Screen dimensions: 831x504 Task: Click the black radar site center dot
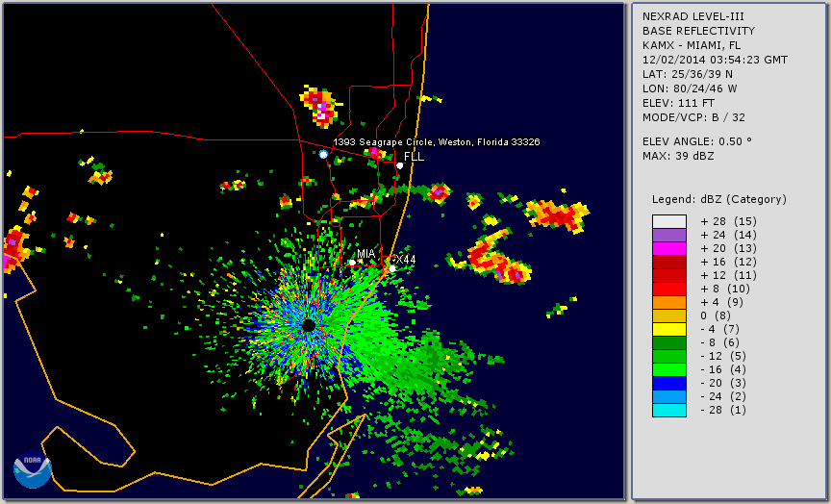point(309,325)
